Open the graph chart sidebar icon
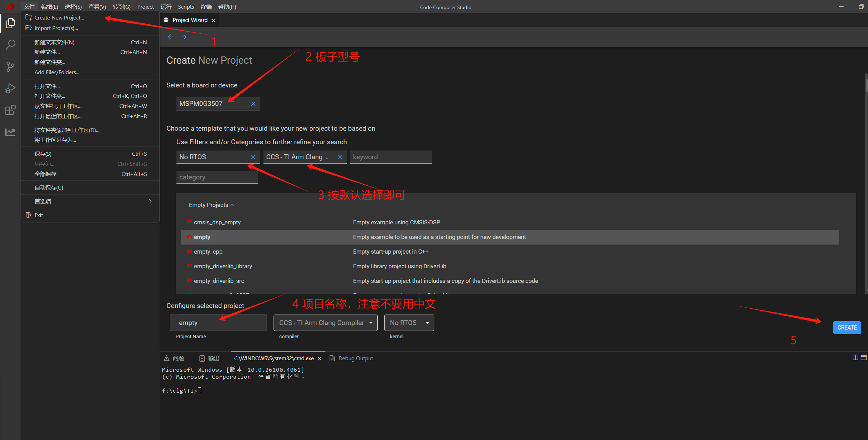The height and width of the screenshot is (440, 868). click(10, 132)
